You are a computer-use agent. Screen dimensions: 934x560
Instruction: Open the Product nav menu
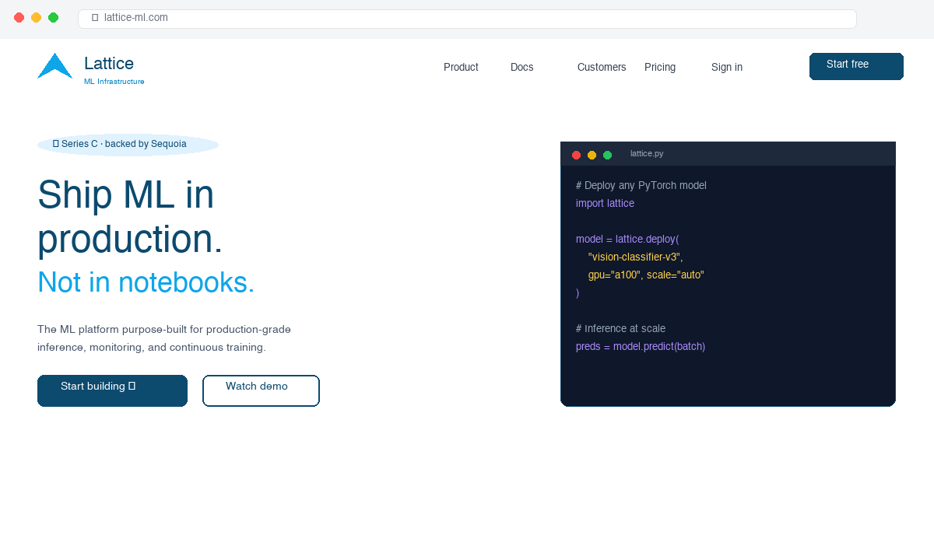(461, 68)
